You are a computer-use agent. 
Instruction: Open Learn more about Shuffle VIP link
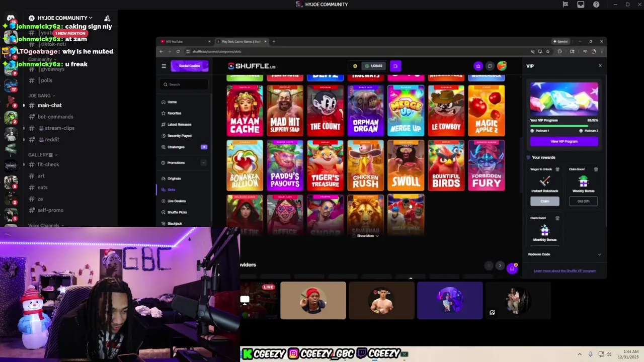coord(565,271)
